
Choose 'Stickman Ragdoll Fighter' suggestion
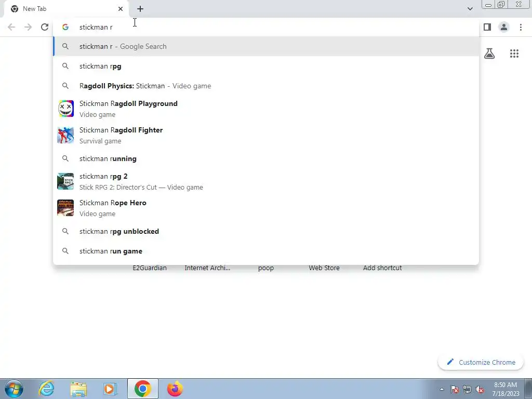266,135
